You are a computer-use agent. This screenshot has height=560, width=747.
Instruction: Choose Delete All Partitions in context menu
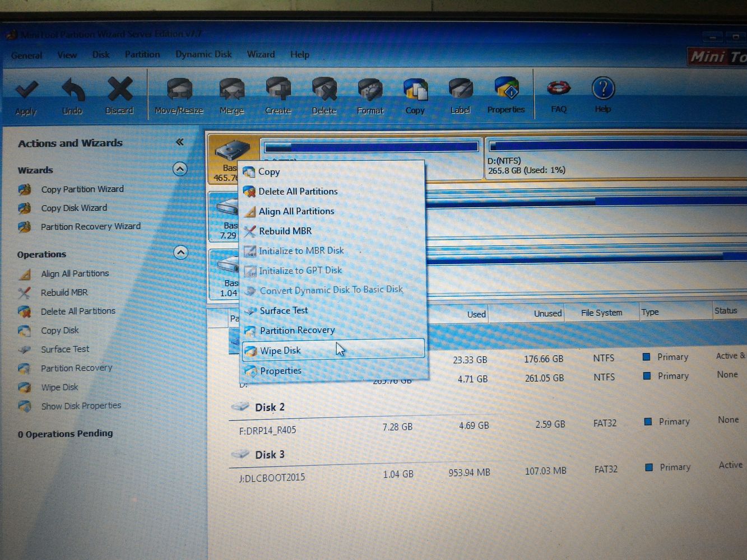tap(332, 191)
